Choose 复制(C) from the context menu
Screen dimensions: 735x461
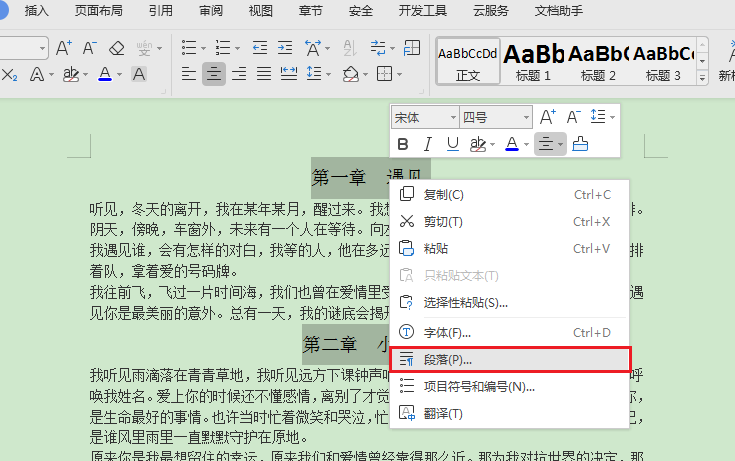tap(510, 194)
